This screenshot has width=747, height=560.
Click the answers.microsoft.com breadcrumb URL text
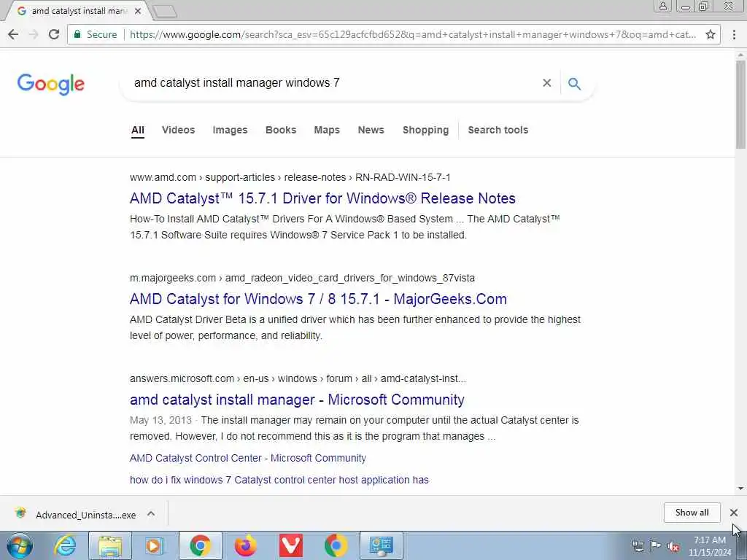click(298, 378)
